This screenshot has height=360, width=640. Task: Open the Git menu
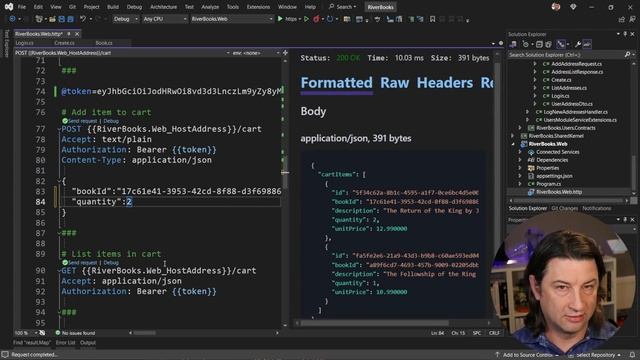[x=72, y=7]
